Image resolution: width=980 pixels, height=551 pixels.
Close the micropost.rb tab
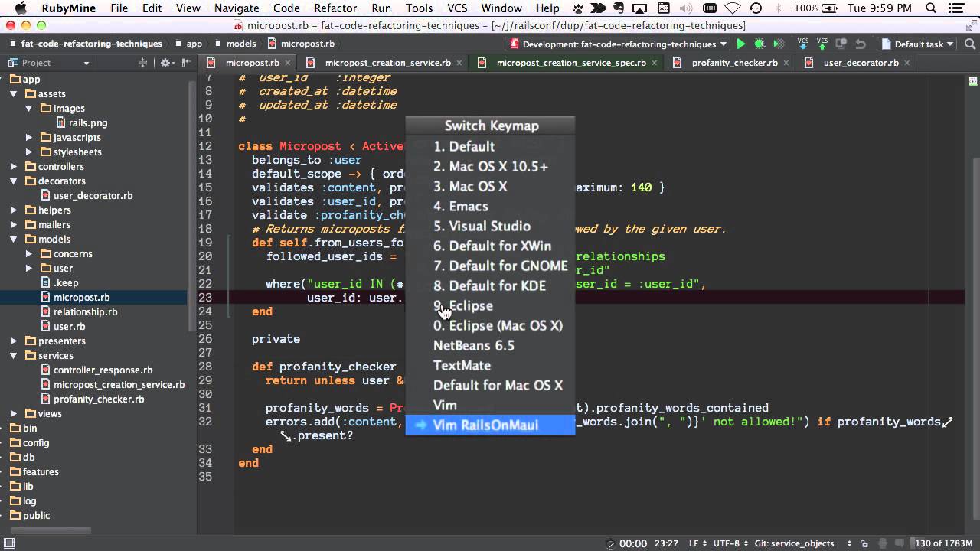[x=287, y=63]
